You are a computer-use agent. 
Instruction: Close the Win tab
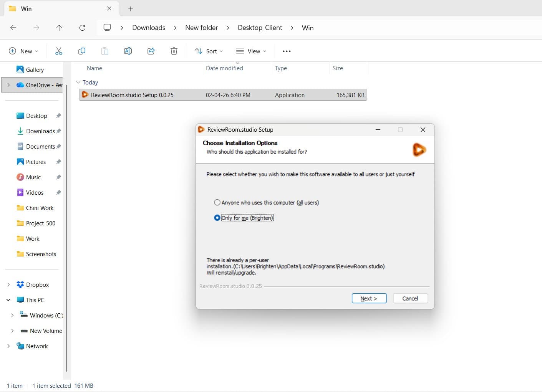[x=109, y=8]
